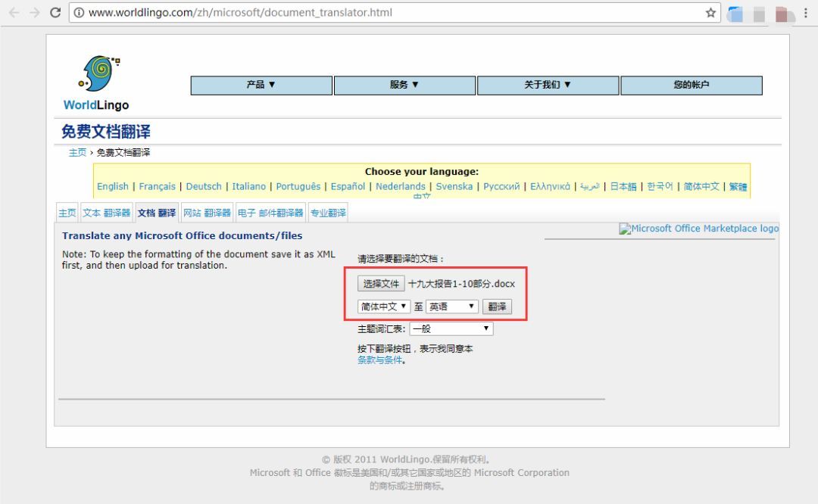Bookmark this page with the star icon
Screen dimensions: 818x504
point(710,13)
